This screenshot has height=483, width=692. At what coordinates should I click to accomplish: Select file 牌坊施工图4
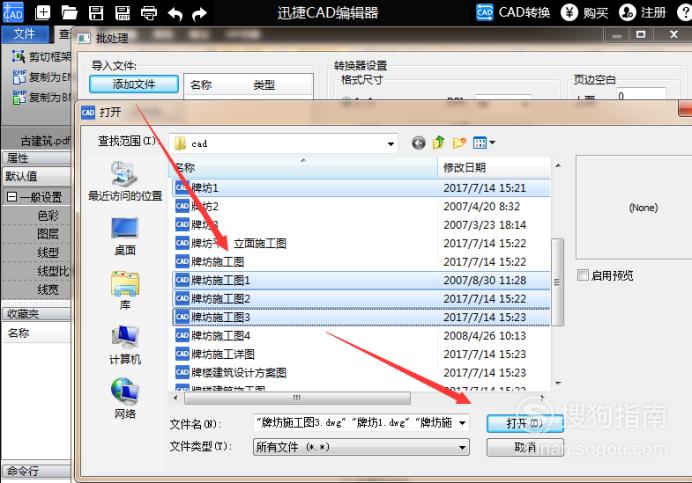pos(361,336)
